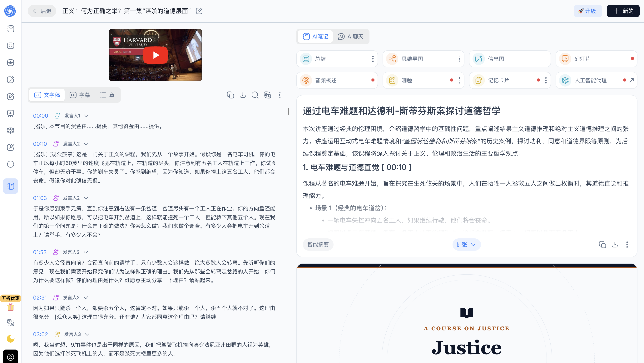Click the transcript panel scrollbar
This screenshot has height=363, width=644.
(x=289, y=111)
